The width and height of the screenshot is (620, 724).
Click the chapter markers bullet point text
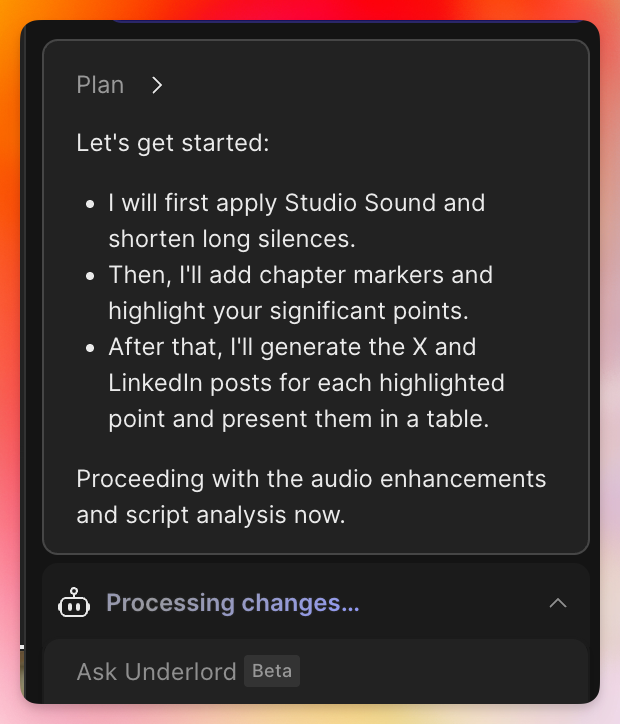(x=300, y=275)
